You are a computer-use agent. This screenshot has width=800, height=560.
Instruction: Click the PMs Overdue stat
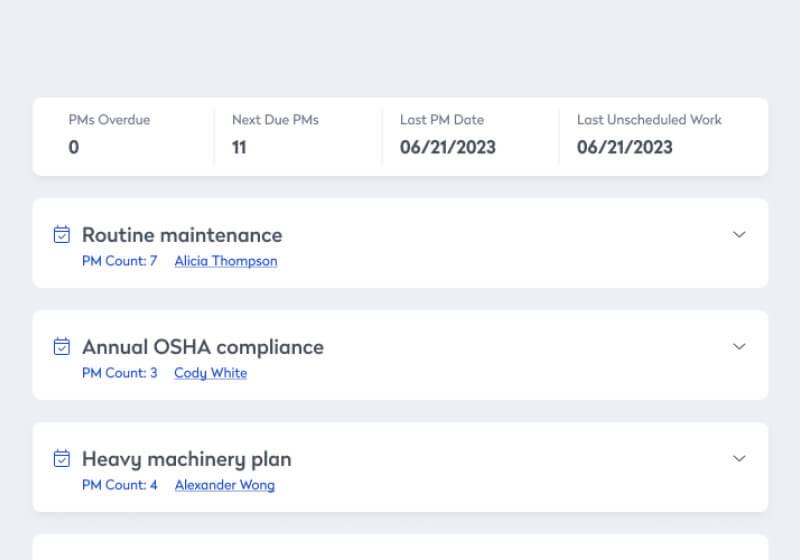(x=109, y=135)
